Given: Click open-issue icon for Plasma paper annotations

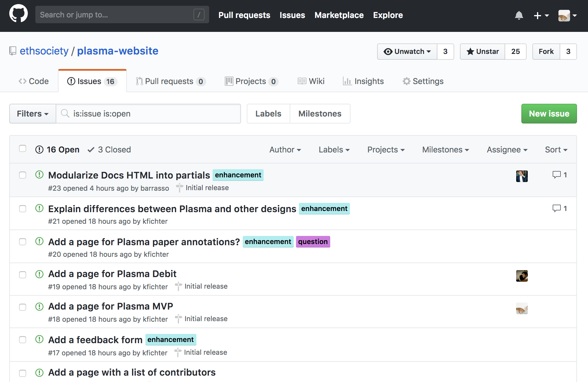Looking at the screenshot, I should click(x=39, y=241).
